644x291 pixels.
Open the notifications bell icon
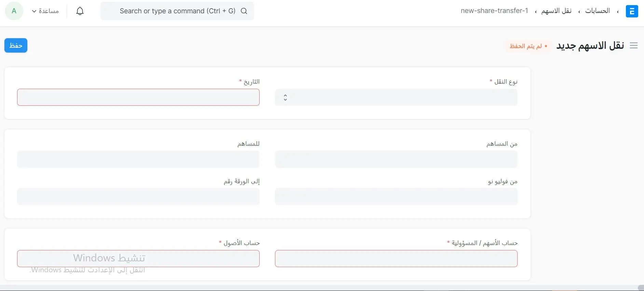tap(80, 11)
